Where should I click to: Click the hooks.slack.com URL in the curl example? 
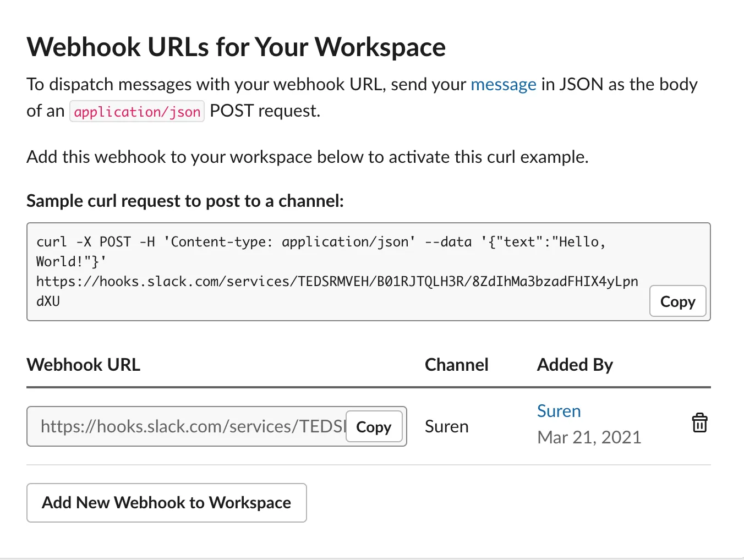point(337,291)
